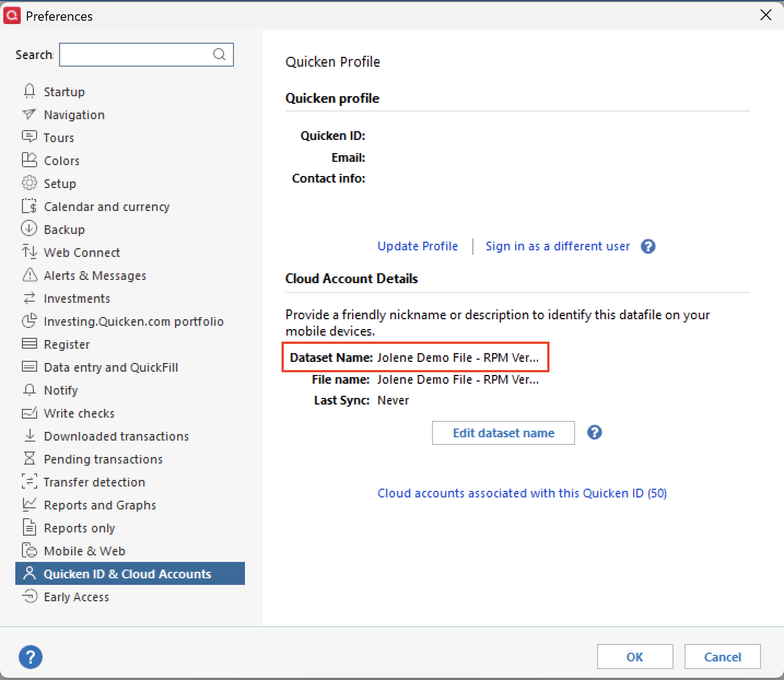
Task: Click Sign in as a different user
Action: [x=558, y=246]
